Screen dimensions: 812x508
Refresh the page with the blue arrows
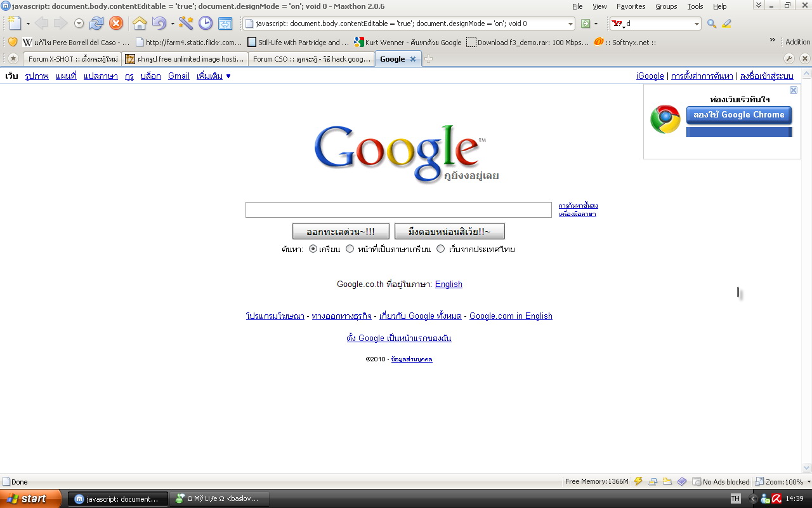click(96, 23)
